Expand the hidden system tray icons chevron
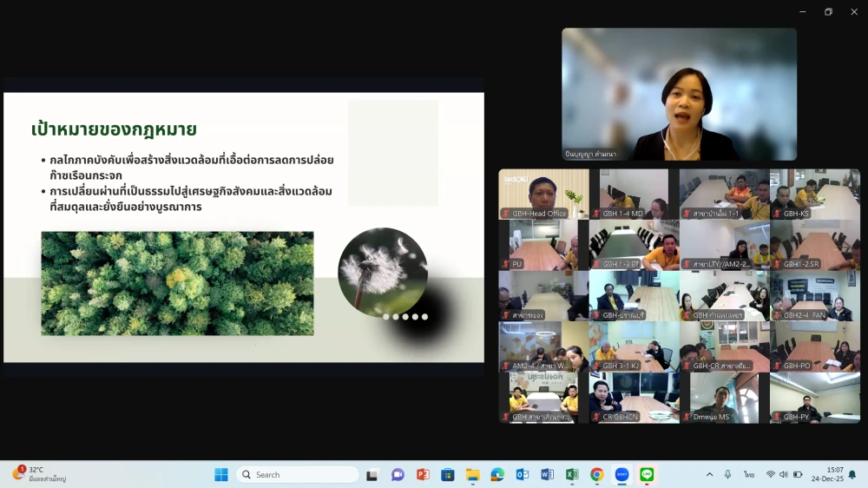Screen dimensions: 868x488 tap(709, 474)
